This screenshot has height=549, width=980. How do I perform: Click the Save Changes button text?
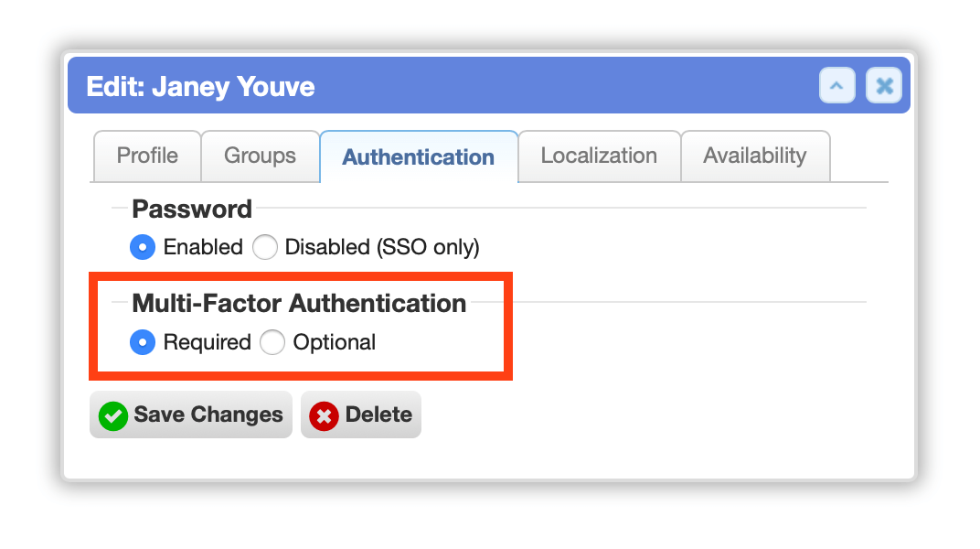tap(208, 414)
